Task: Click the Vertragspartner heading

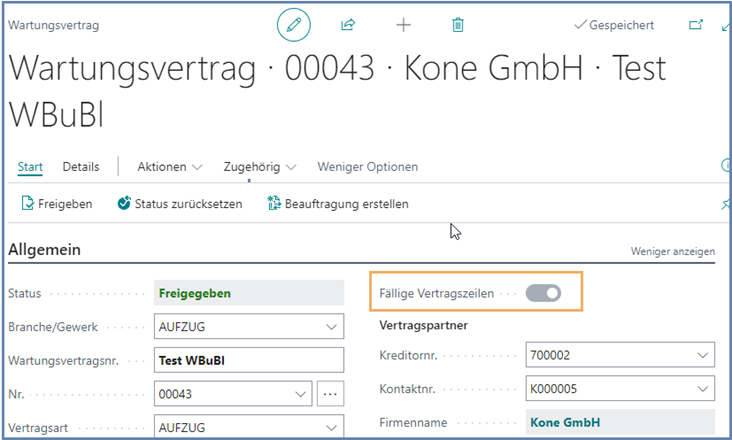Action: point(423,325)
